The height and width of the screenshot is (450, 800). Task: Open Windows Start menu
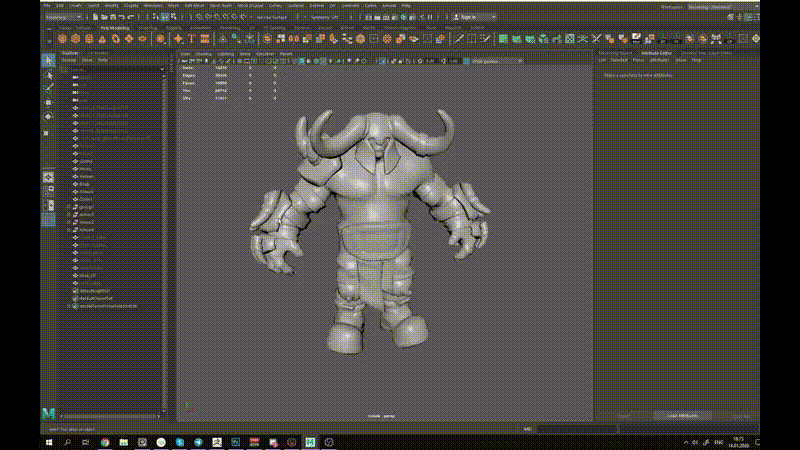click(48, 441)
